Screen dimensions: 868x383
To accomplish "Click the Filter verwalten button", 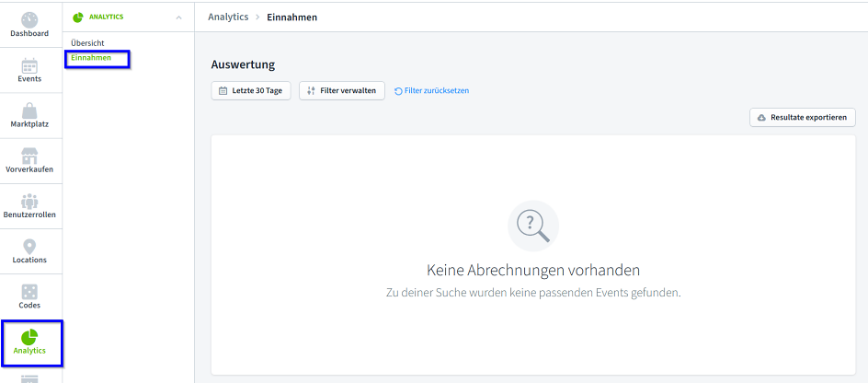I will pos(341,91).
